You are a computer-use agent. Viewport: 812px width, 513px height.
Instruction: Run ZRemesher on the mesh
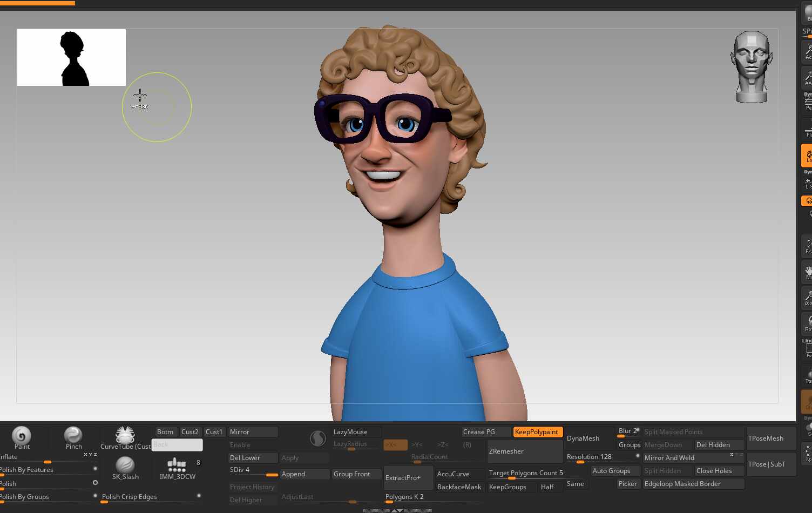pyautogui.click(x=525, y=451)
